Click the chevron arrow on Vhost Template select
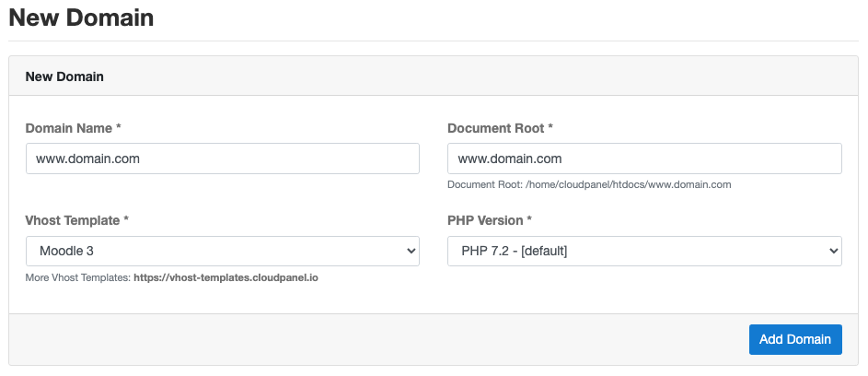 tap(411, 252)
